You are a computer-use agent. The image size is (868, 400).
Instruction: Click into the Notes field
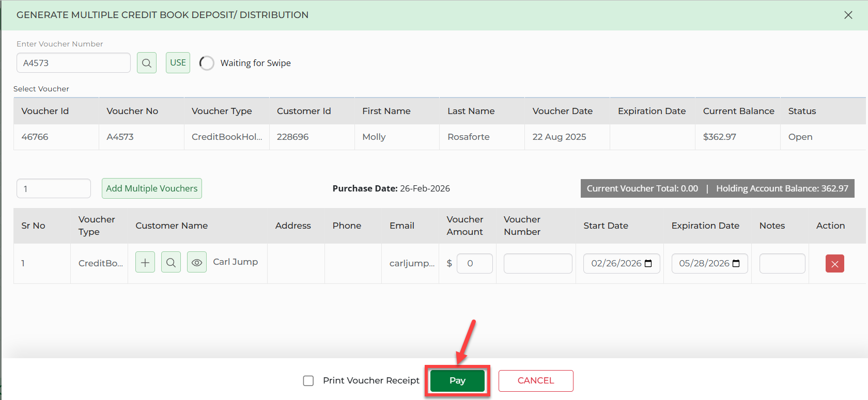(x=782, y=264)
